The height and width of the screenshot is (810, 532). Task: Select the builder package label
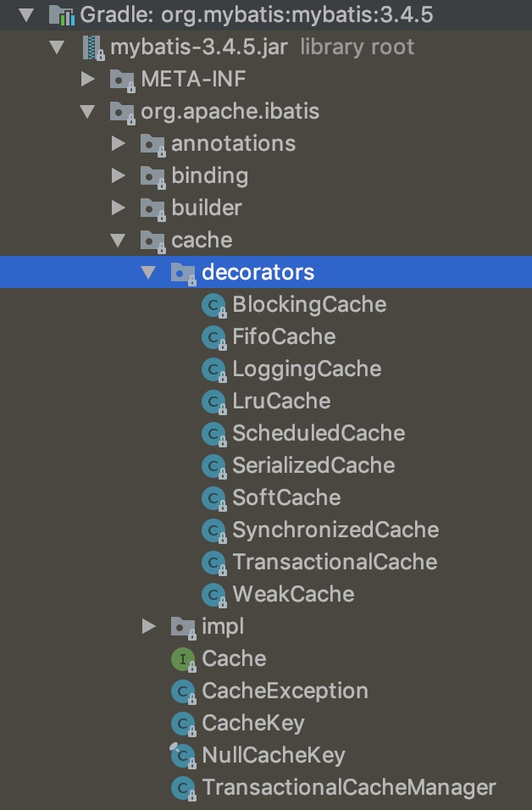[207, 208]
